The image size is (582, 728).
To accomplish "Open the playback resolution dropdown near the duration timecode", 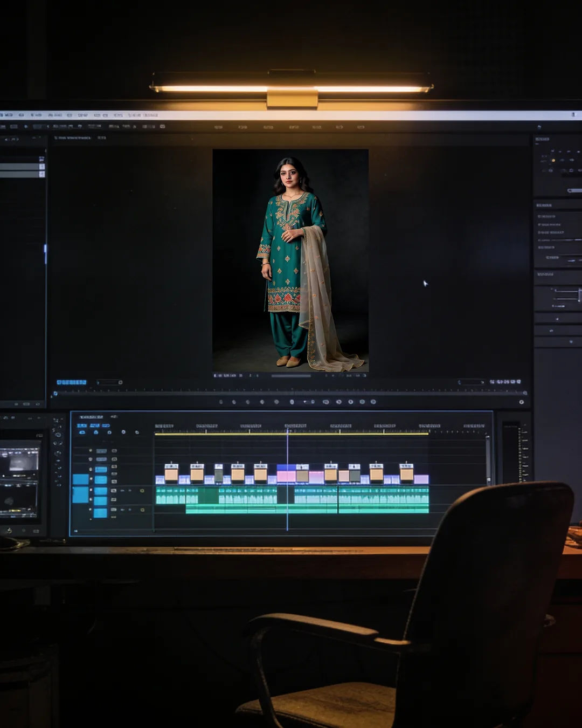I will click(x=471, y=382).
